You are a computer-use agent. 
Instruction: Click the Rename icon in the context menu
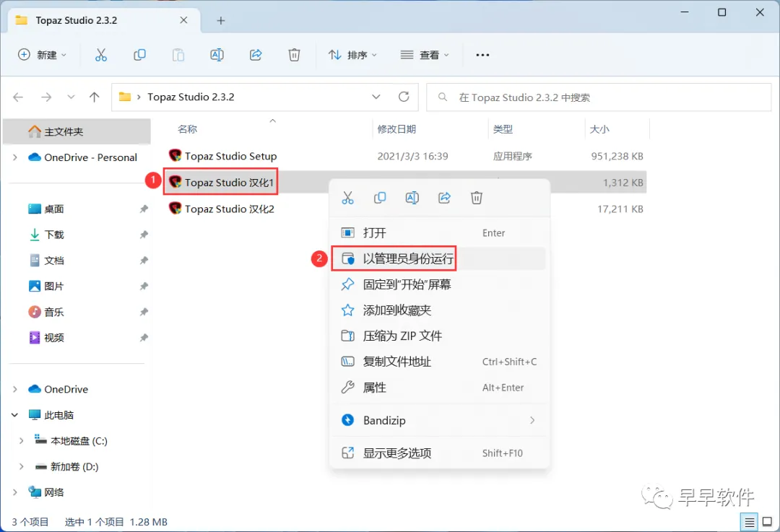tap(412, 198)
